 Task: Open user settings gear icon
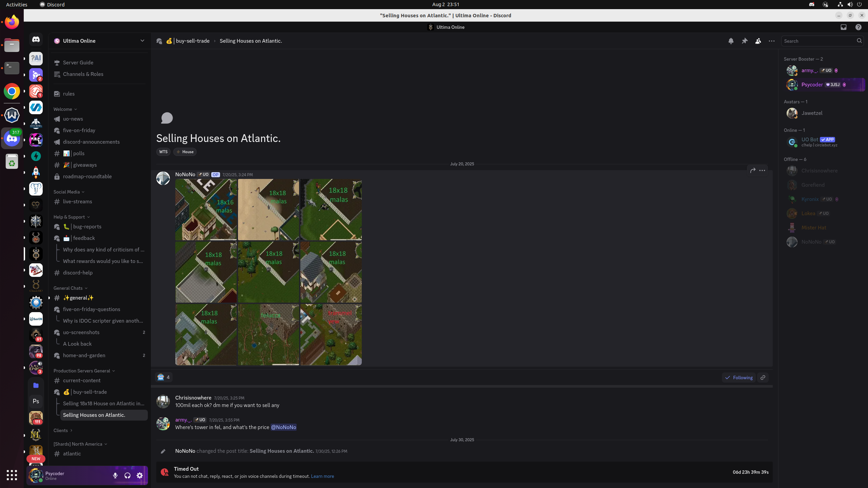[140, 475]
